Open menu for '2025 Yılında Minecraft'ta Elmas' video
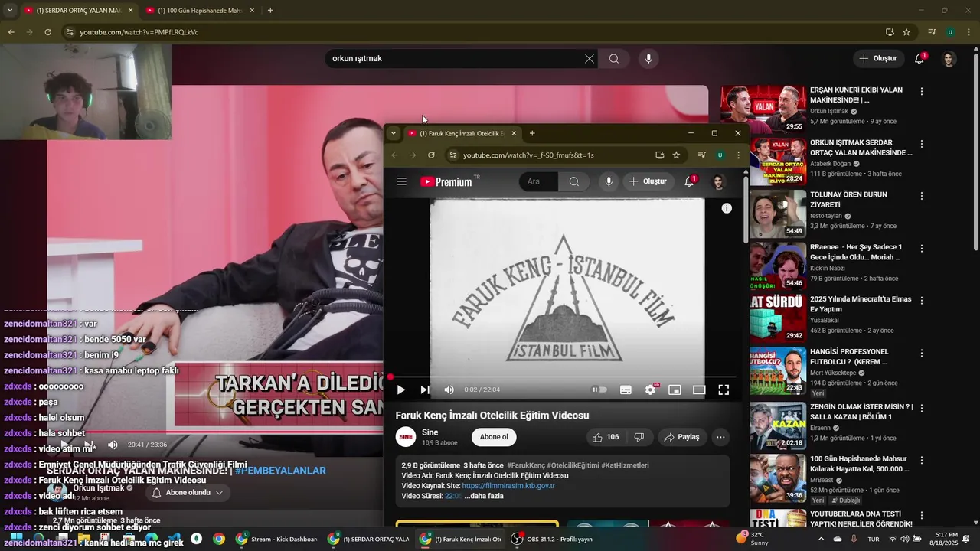This screenshot has width=980, height=551. (922, 301)
